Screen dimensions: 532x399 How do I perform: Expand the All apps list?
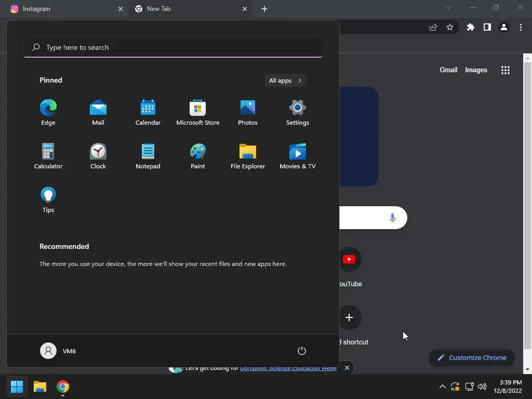click(285, 81)
